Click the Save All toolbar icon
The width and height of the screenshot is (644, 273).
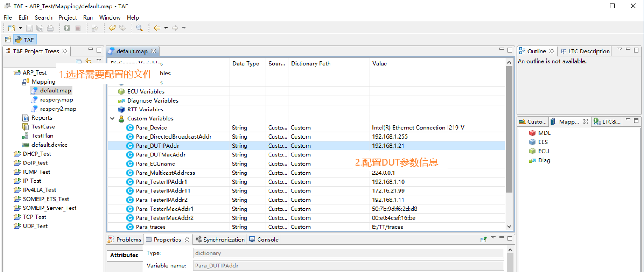(40, 28)
